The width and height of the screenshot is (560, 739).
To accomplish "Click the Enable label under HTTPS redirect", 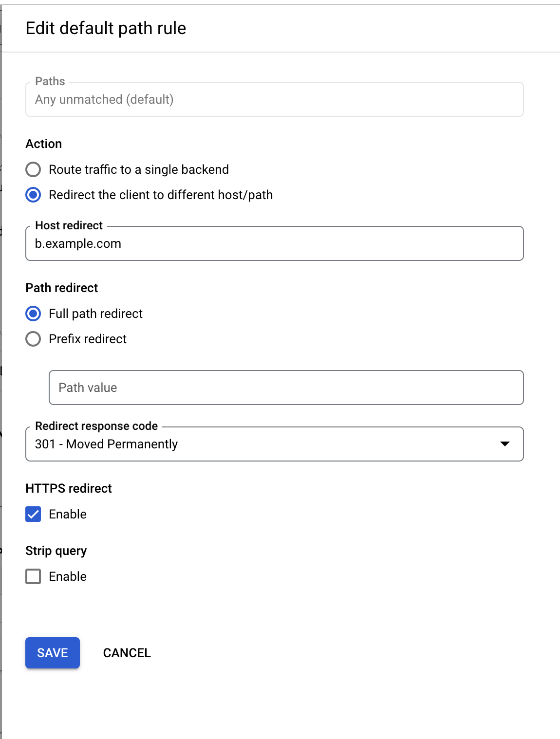I will (68, 514).
